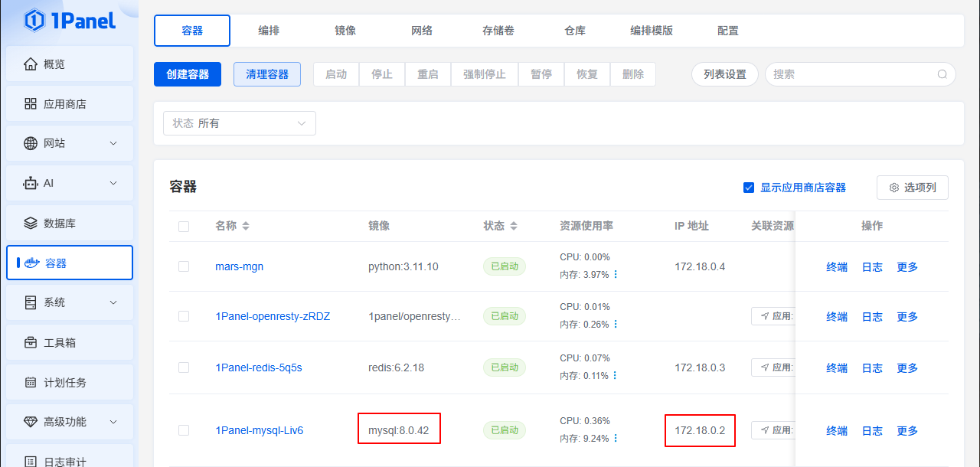
Task: Open 工具箱 in the sidebar
Action: coord(70,342)
